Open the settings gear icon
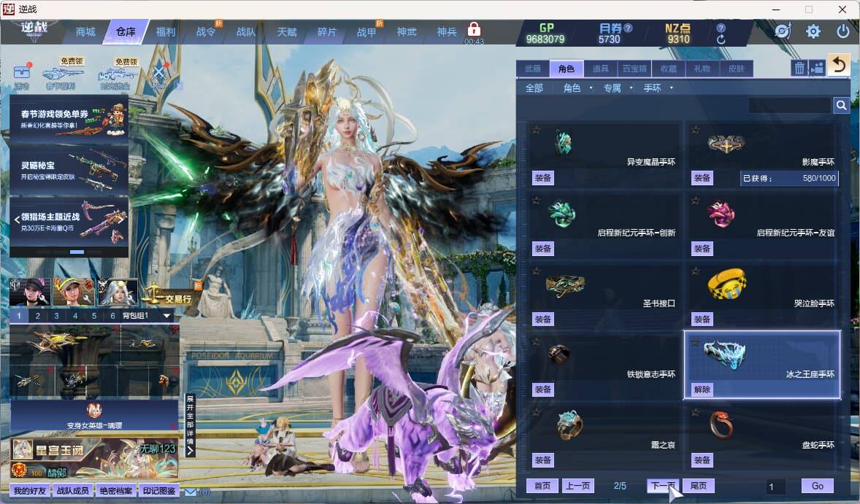860x504 pixels. (x=813, y=31)
